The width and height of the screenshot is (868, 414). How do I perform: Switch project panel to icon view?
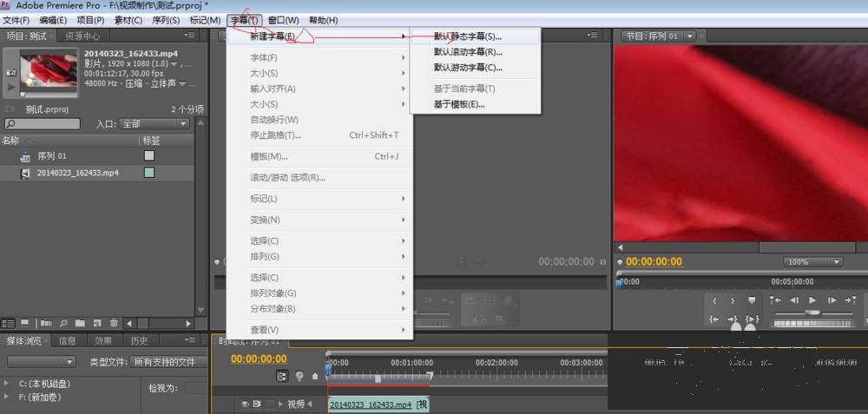(25, 323)
